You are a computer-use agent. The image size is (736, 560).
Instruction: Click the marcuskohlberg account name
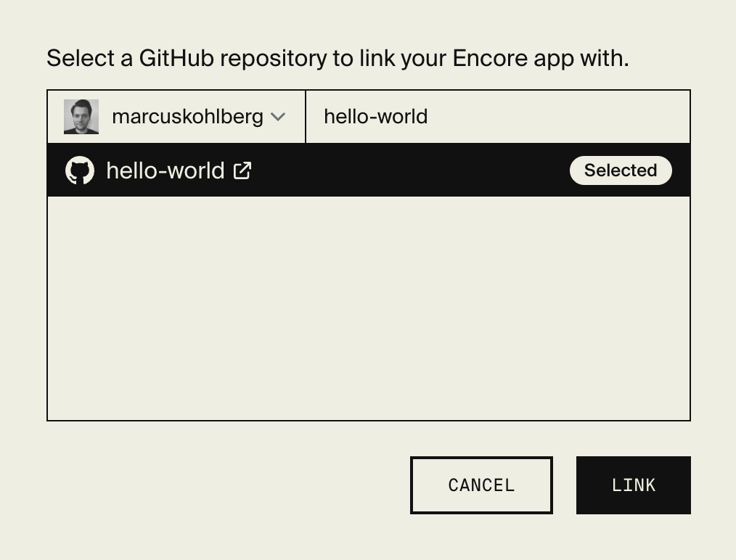(187, 116)
